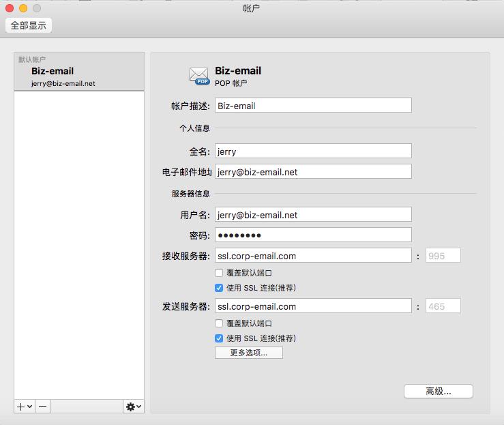This screenshot has height=425, width=504.
Task: Click the 更多选项 button
Action: coord(248,353)
